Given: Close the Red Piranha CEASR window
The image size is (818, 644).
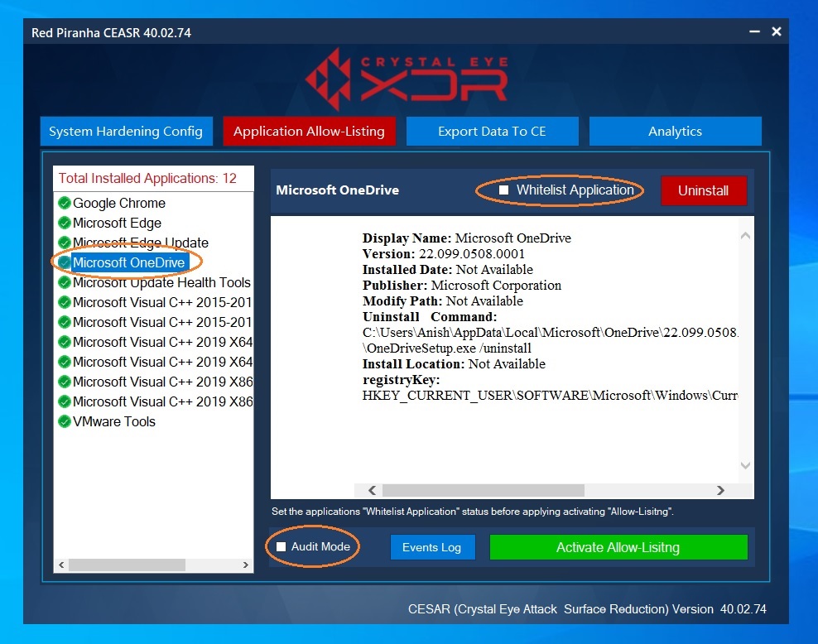Looking at the screenshot, I should (777, 31).
